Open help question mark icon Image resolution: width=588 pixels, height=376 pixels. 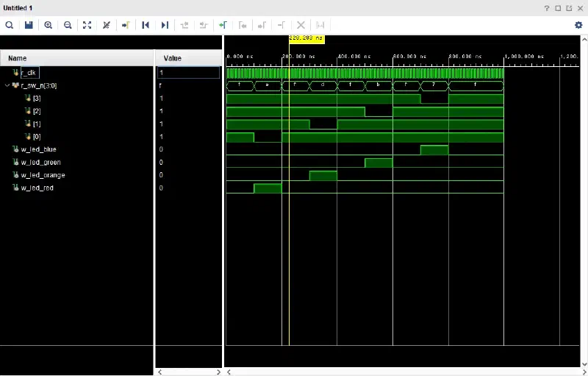[x=547, y=8]
